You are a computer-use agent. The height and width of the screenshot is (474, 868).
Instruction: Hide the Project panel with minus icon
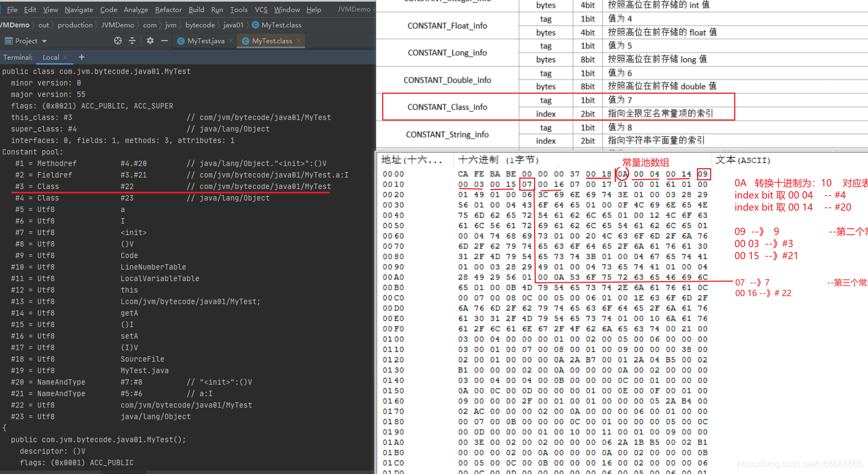(x=164, y=41)
